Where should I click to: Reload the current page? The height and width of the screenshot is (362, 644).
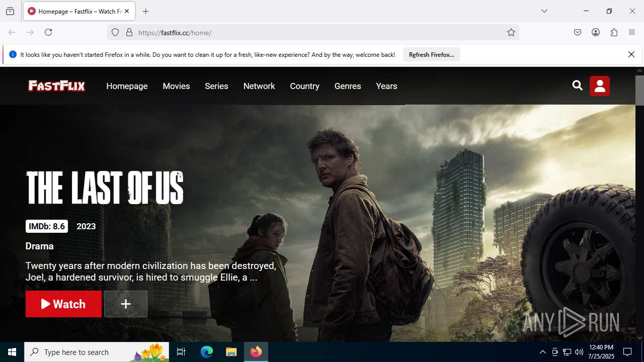coord(48,32)
